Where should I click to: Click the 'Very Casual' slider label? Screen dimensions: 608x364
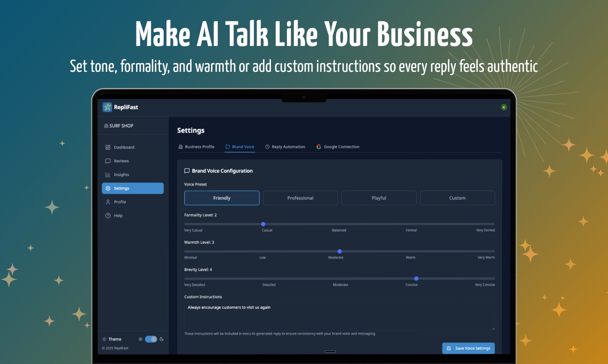click(193, 230)
